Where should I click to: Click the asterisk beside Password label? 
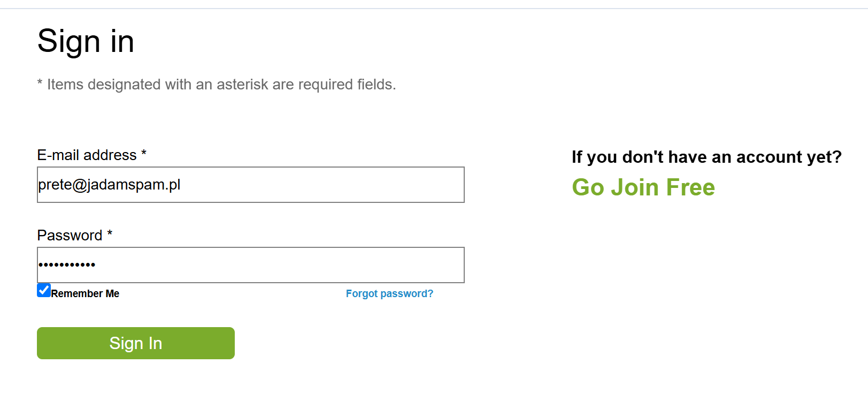[x=110, y=234]
